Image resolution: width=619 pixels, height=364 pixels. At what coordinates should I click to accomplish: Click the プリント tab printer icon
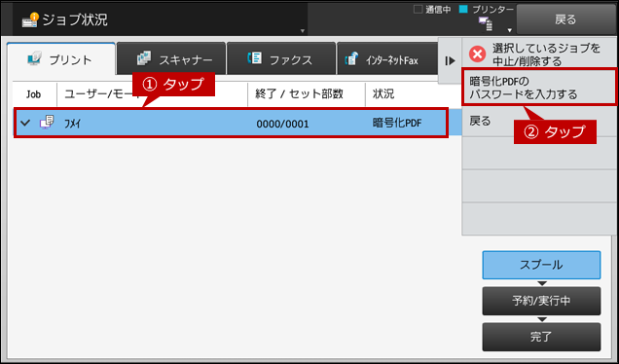pyautogui.click(x=35, y=58)
